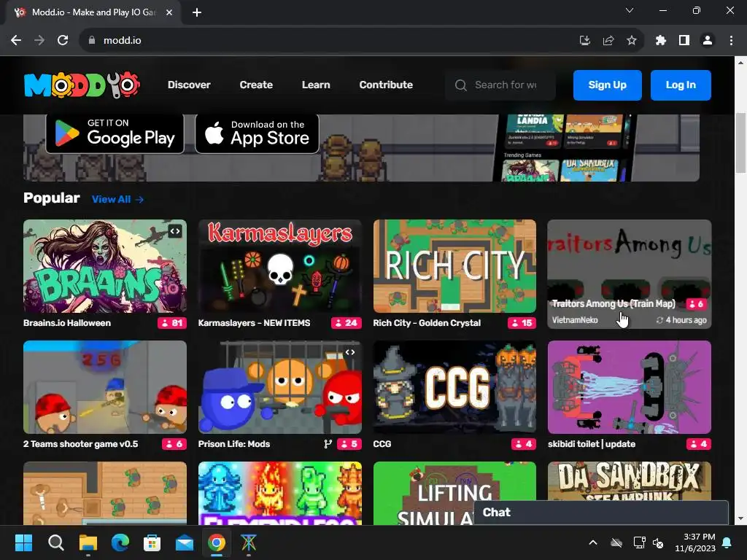
Task: Click the 2 Teams shooter game v0.5 title
Action: [x=80, y=444]
